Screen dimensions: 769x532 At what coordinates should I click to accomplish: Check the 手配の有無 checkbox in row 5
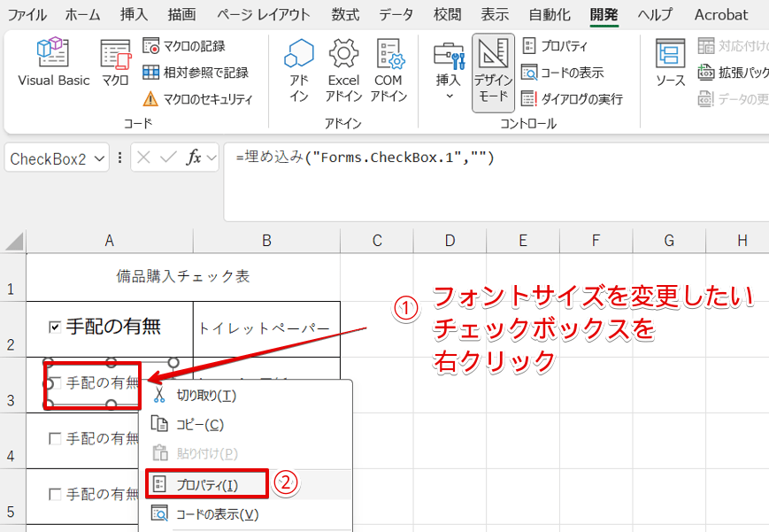55,494
